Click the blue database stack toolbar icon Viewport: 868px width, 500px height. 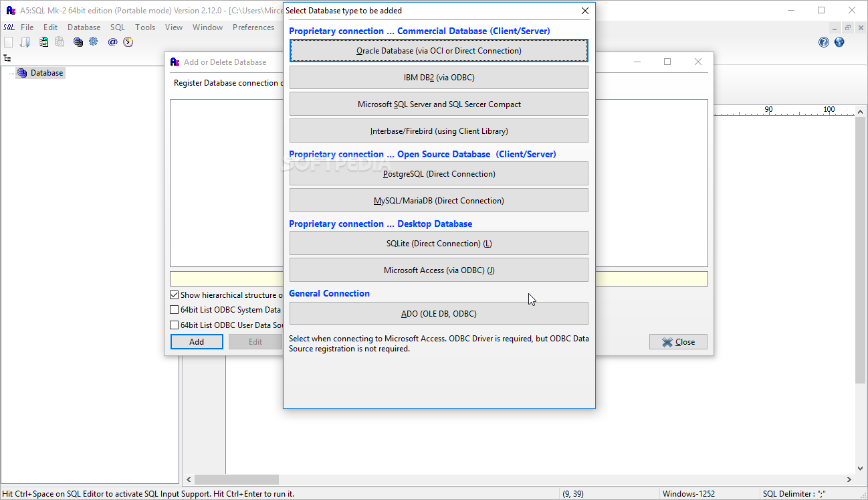(x=78, y=41)
